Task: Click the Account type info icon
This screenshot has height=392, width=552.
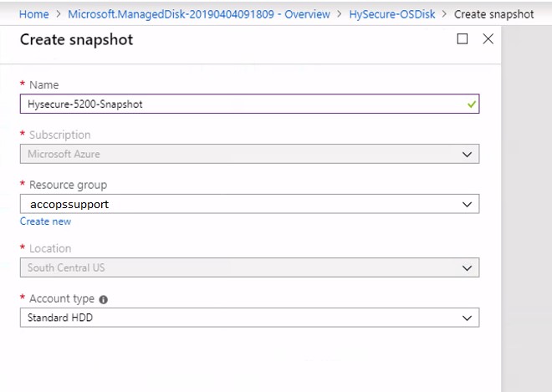Action: 103,299
